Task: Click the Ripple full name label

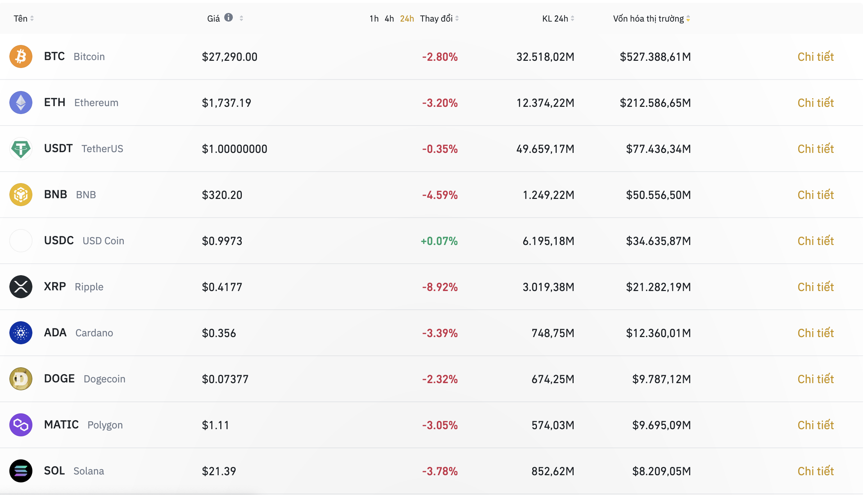Action: 89,287
